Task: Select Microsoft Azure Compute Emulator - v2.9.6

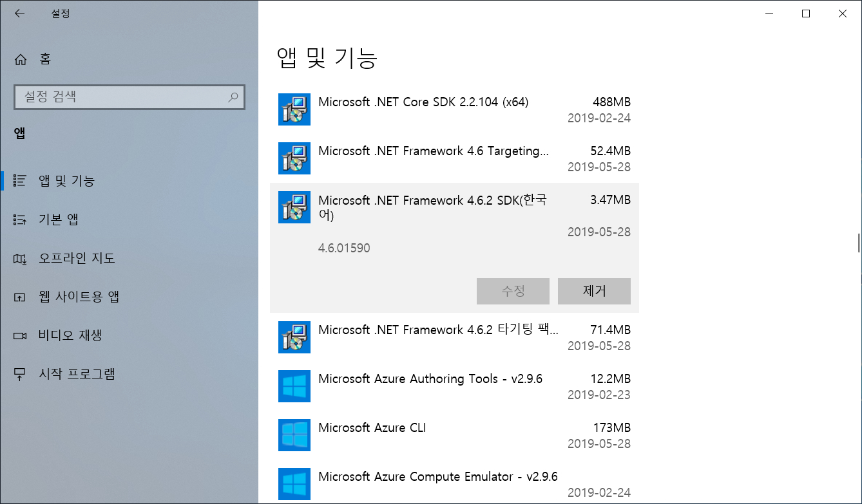Action: (438, 476)
